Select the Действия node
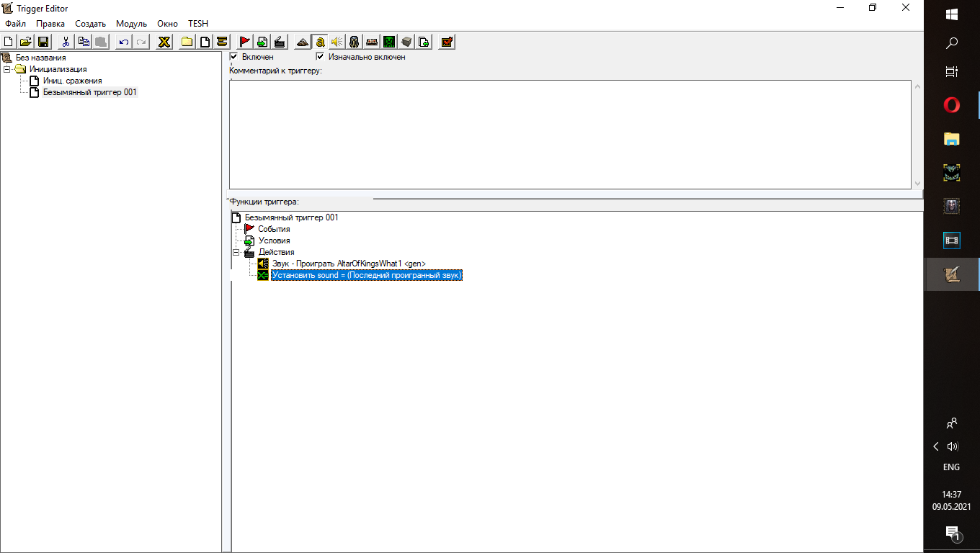The image size is (980, 553). coord(277,252)
